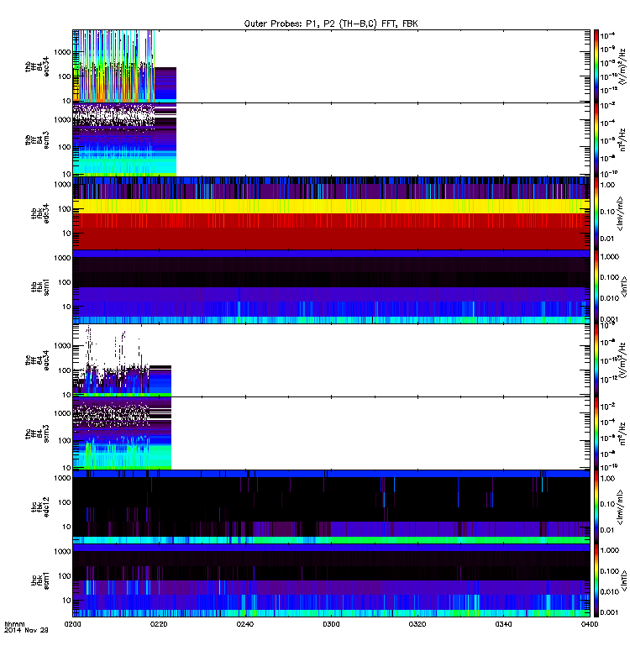630x672 pixels.
Task: Click the color bar beside thb fff eac34 panel
Action: pyautogui.click(x=596, y=66)
